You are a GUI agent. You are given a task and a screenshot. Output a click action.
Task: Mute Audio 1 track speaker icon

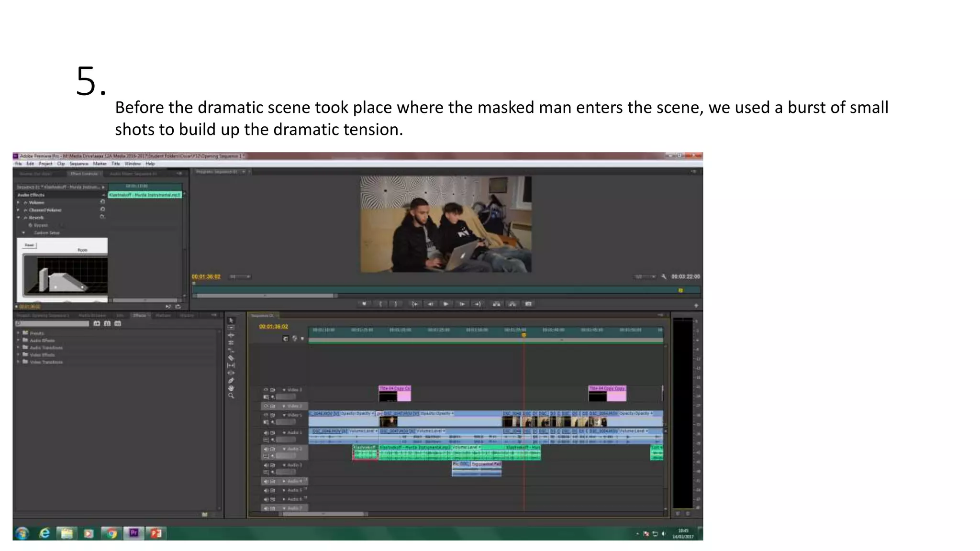click(x=266, y=433)
